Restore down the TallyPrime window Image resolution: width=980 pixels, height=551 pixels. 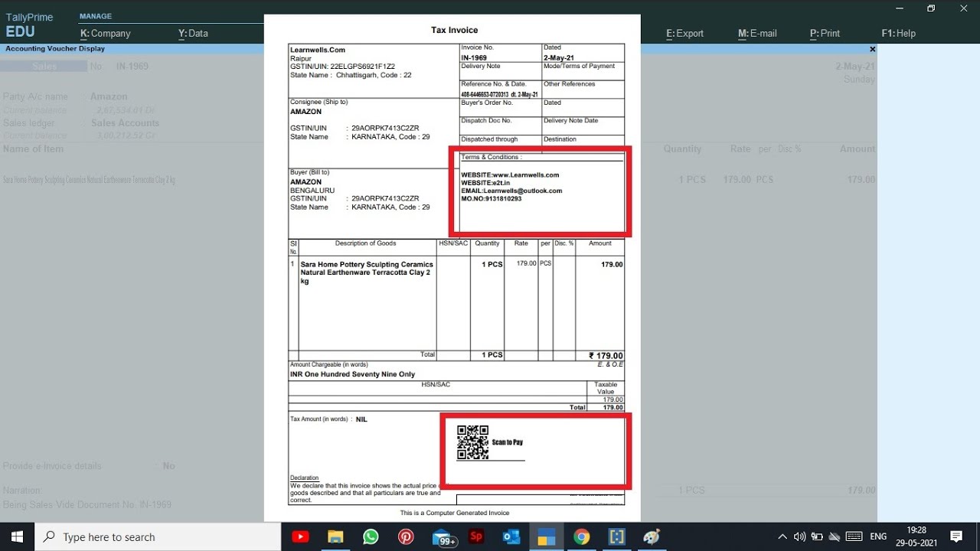click(x=931, y=8)
